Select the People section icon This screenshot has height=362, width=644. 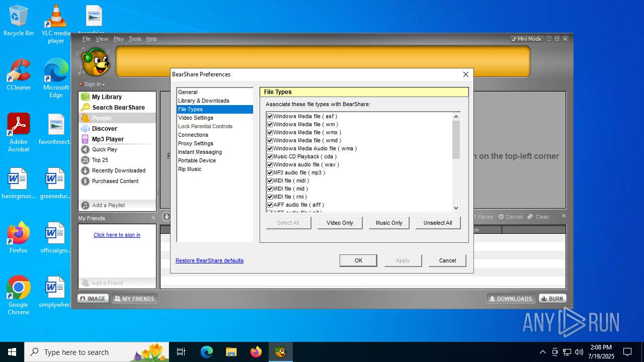coord(85,118)
